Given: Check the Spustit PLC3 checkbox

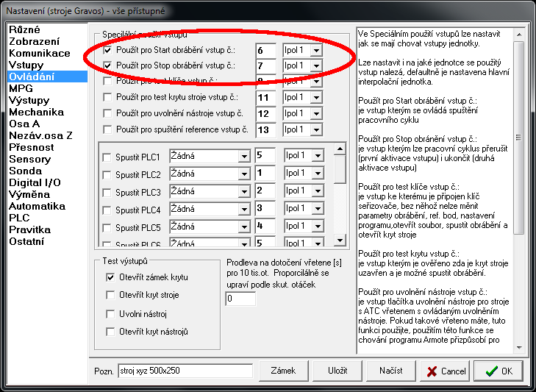Looking at the screenshot, I should (x=107, y=193).
